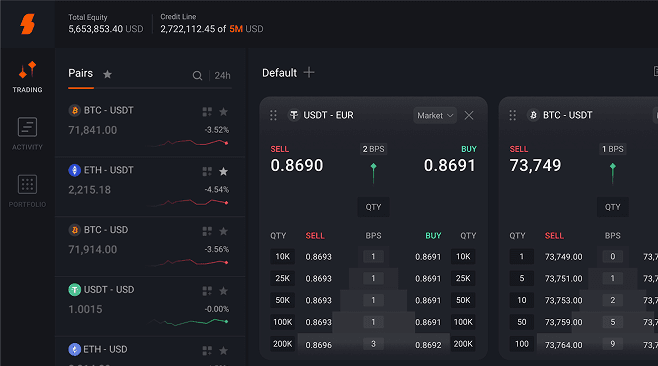Select 100K sell quantity in USDT - EUR
This screenshot has width=658, height=366.
coord(282,322)
